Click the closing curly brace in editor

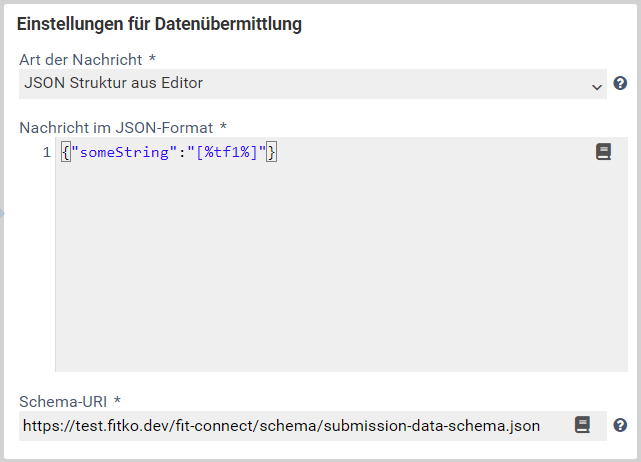point(271,153)
